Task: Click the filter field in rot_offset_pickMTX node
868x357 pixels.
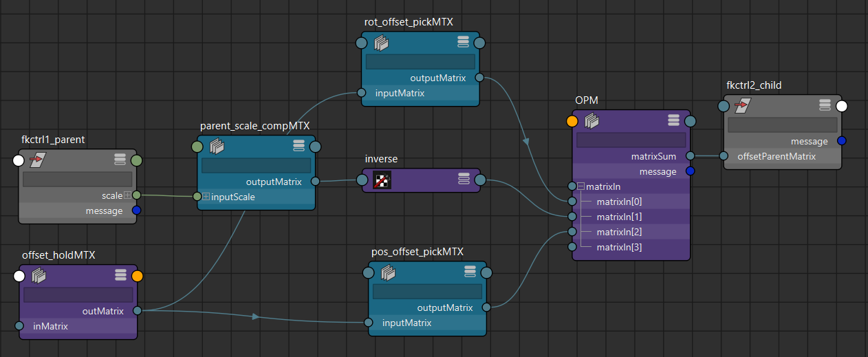Action: 420,62
